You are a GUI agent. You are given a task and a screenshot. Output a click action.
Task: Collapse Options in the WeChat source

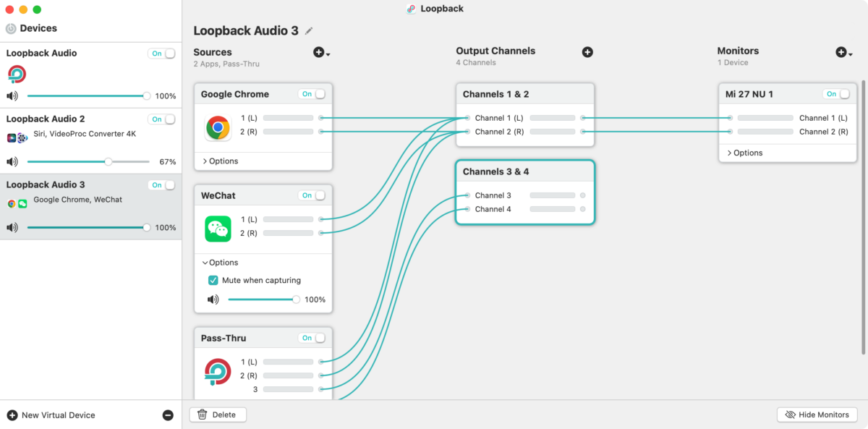tap(220, 263)
